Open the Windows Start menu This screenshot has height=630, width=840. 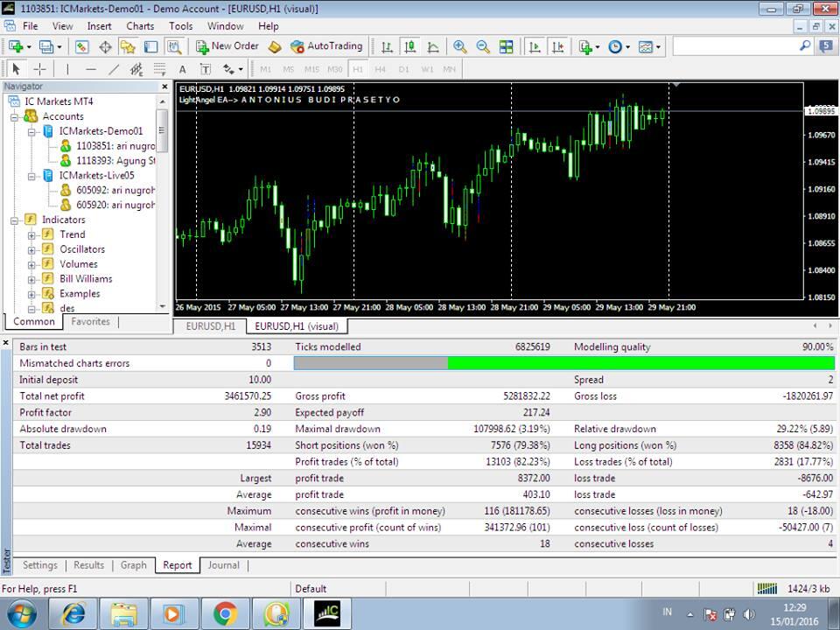(21, 614)
